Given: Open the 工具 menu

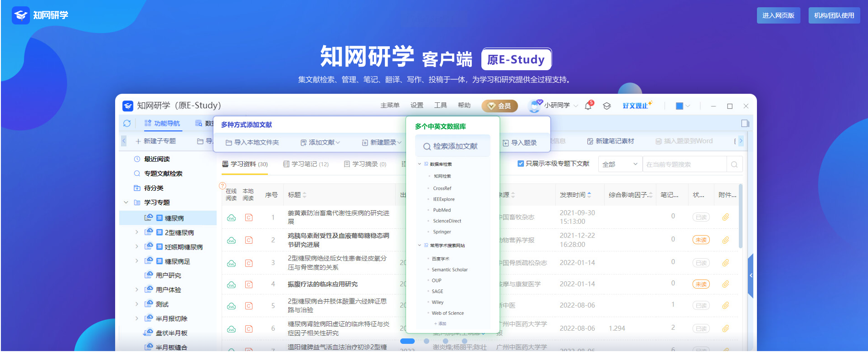Looking at the screenshot, I should [441, 106].
